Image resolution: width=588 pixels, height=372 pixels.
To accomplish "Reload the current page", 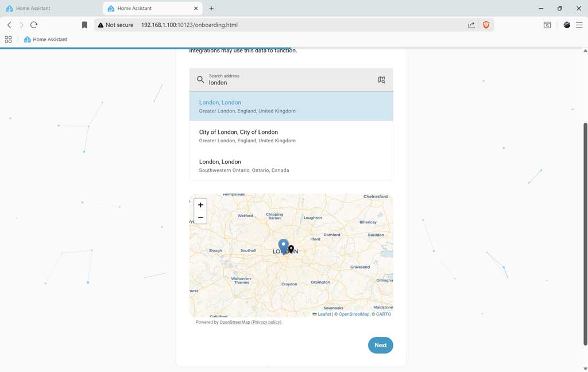I will [x=34, y=25].
